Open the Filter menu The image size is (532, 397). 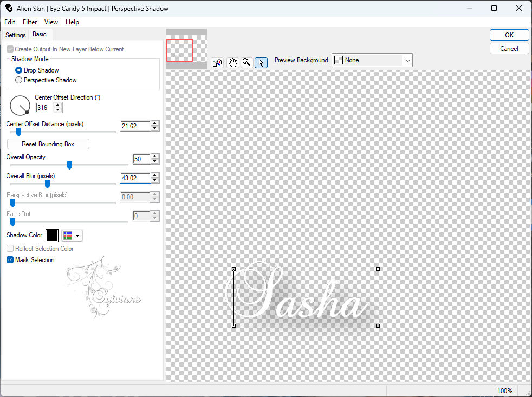[x=30, y=22]
